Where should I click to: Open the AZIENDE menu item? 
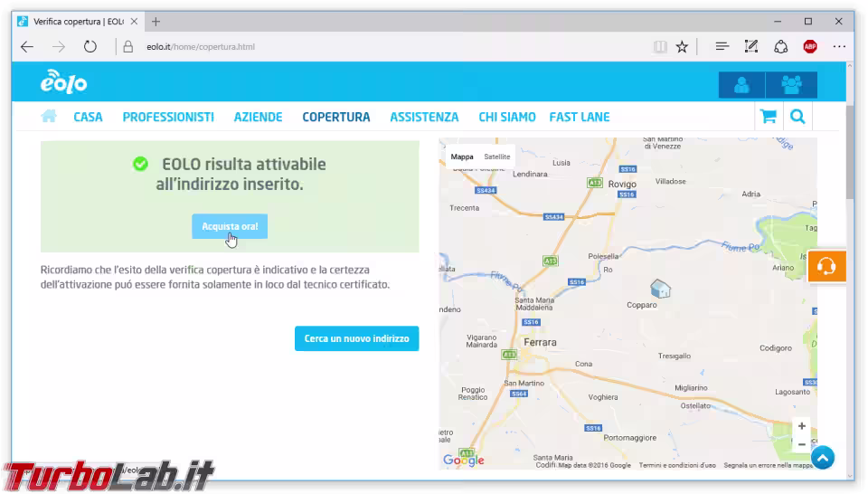[x=258, y=117]
